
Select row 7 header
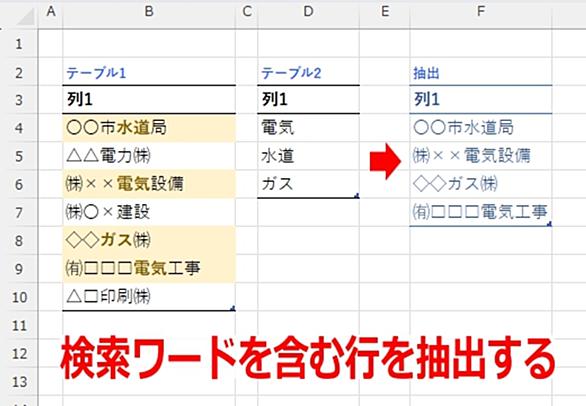coord(19,213)
